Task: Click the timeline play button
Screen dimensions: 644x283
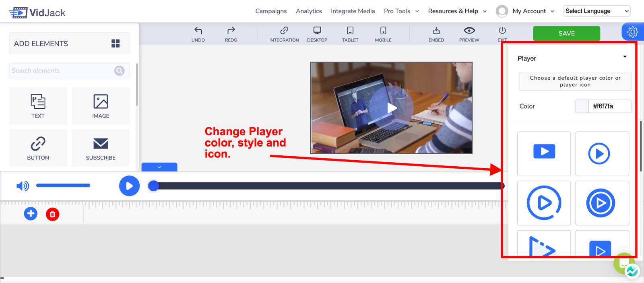Action: (129, 186)
